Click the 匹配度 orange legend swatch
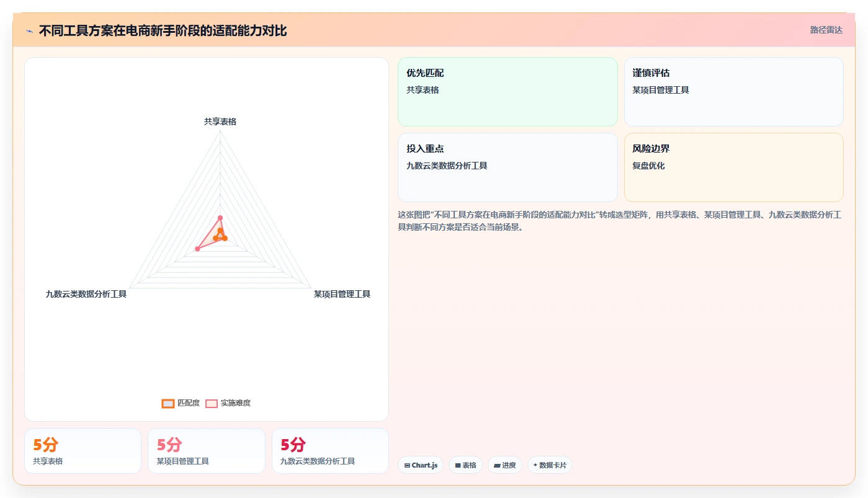The height and width of the screenshot is (498, 868). pos(168,403)
